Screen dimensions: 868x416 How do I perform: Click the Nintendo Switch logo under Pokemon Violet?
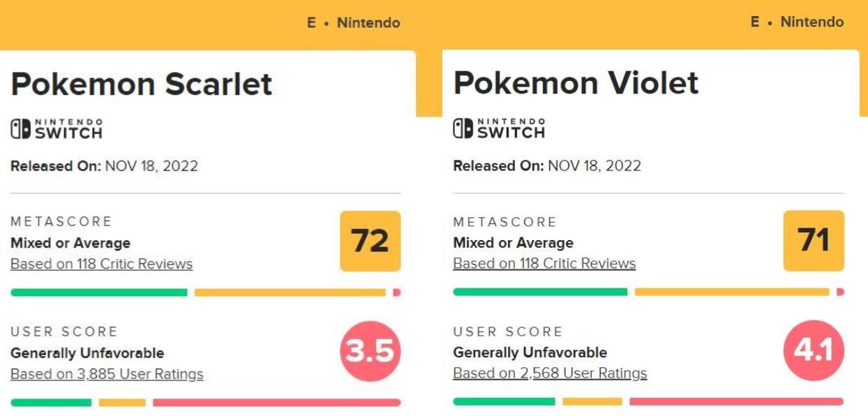coord(499,128)
